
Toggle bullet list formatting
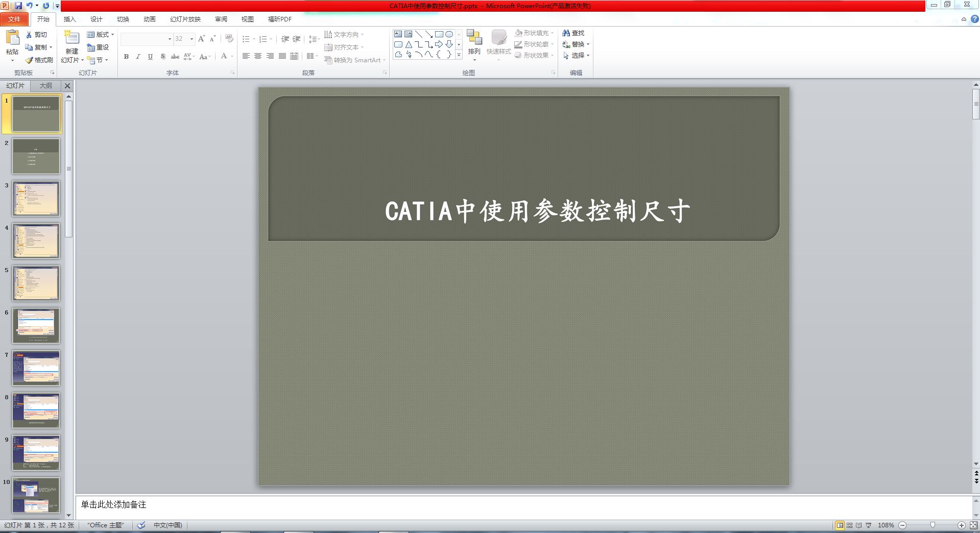[x=246, y=38]
